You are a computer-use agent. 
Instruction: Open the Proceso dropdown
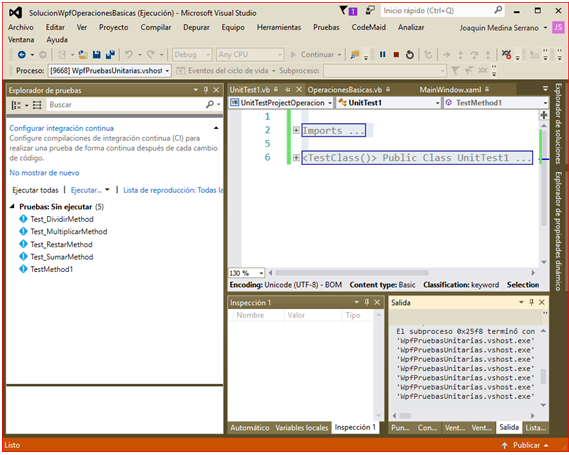pos(167,71)
